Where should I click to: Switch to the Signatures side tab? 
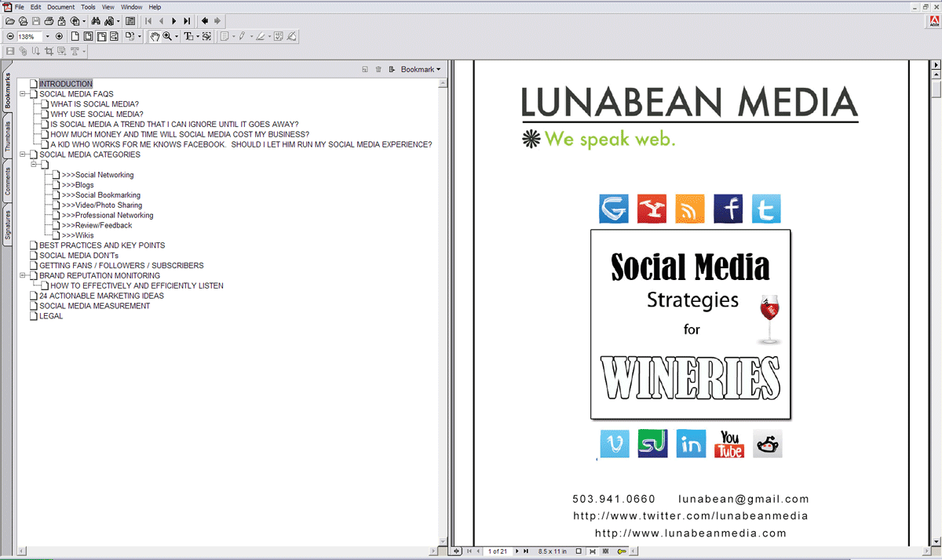click(x=7, y=224)
